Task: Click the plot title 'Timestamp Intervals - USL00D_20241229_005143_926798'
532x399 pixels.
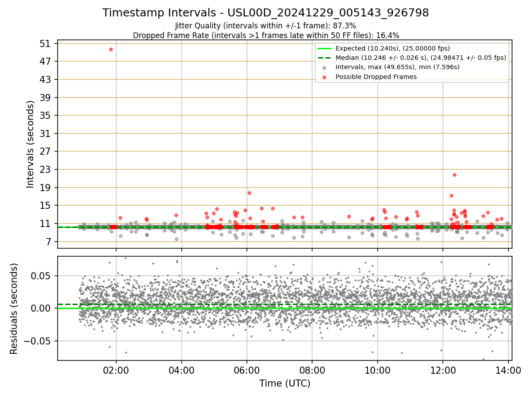Action: pos(266,13)
